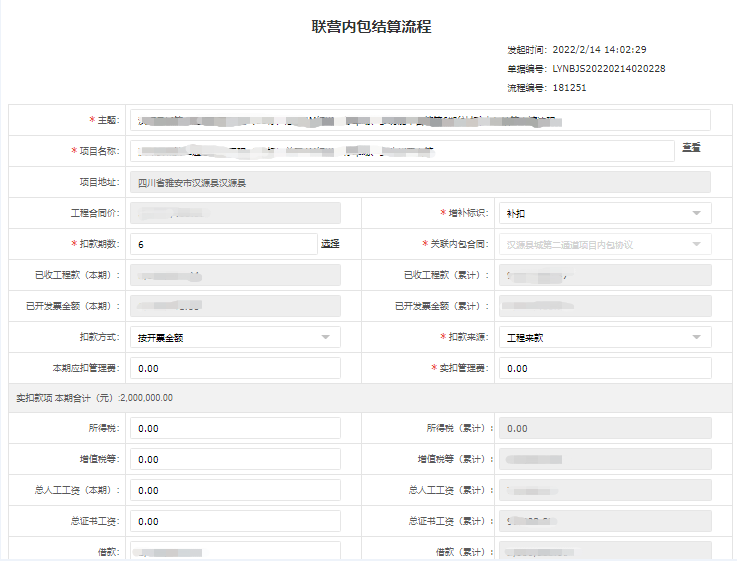Select the 扣款期数 field containing 6
Viewport: 737px width, 561px height.
click(x=222, y=244)
